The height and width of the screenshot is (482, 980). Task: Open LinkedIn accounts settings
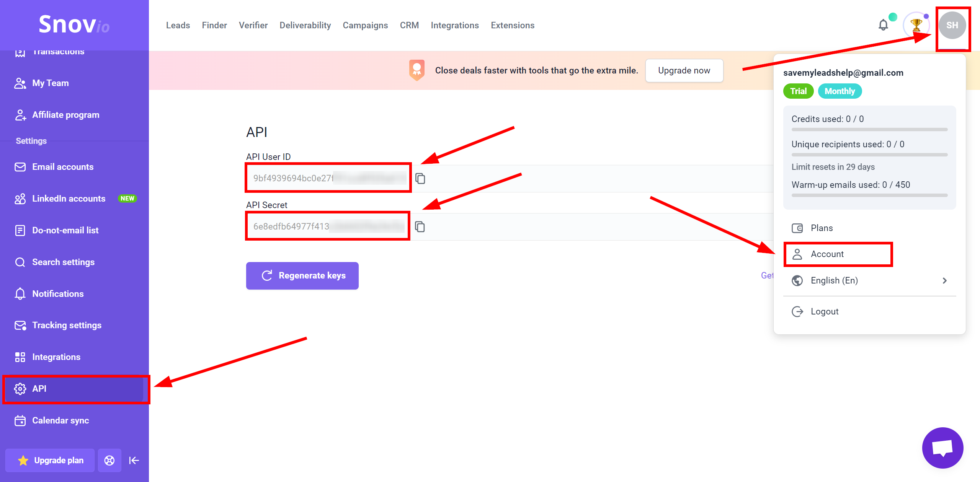[74, 199]
